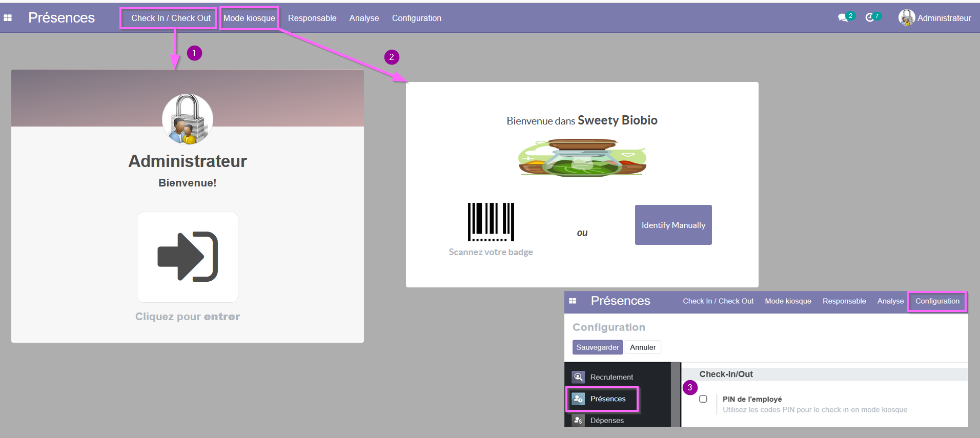The image size is (980, 438).
Task: Open Mode kiosque in the top menu
Action: 249,18
